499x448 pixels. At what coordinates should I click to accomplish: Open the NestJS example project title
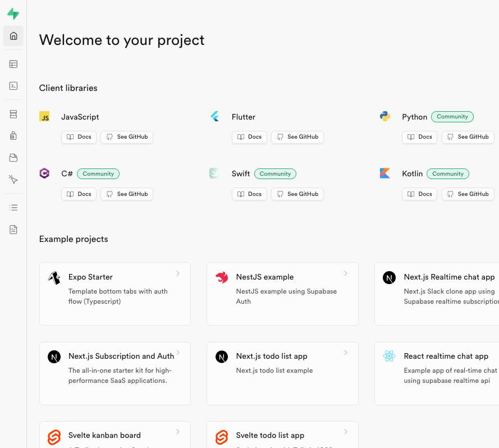[x=265, y=277]
